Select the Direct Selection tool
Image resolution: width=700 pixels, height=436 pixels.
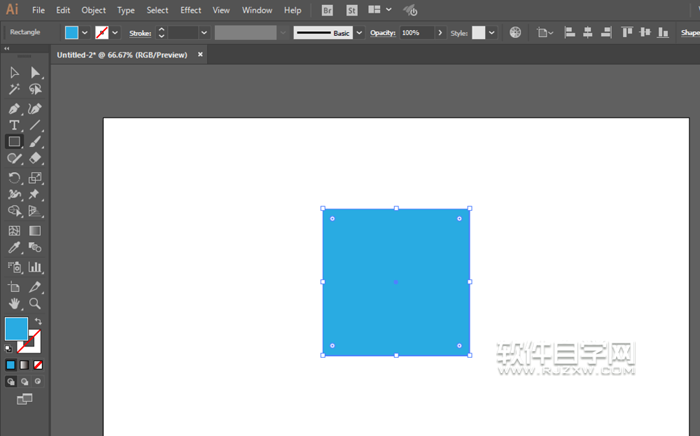pos(35,73)
